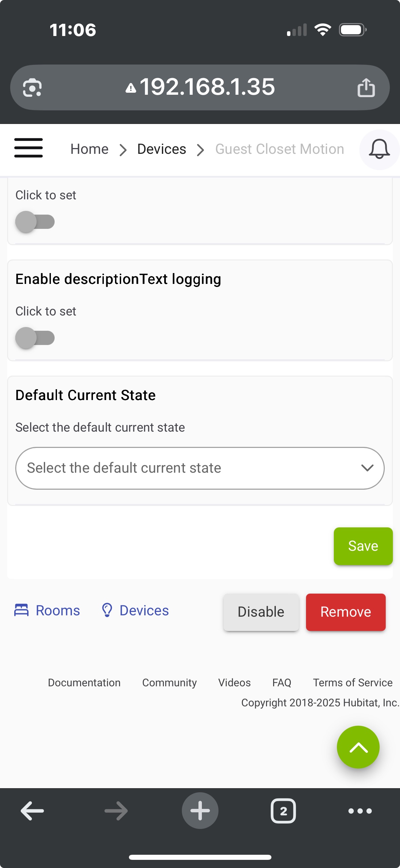Go back with browser back arrow
The height and width of the screenshot is (868, 400).
(x=32, y=811)
